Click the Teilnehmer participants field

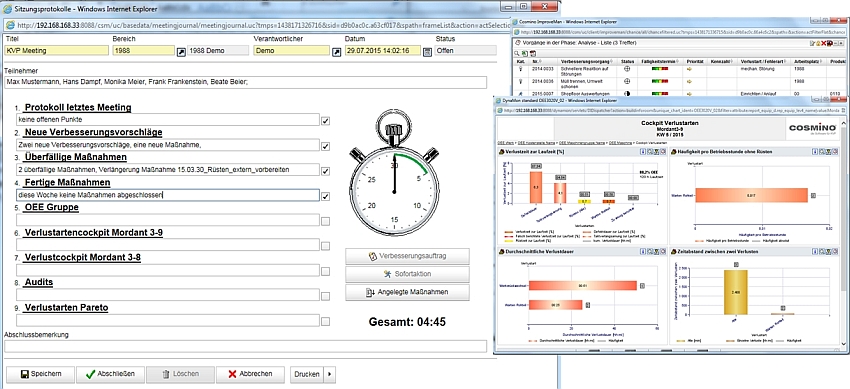click(x=245, y=82)
